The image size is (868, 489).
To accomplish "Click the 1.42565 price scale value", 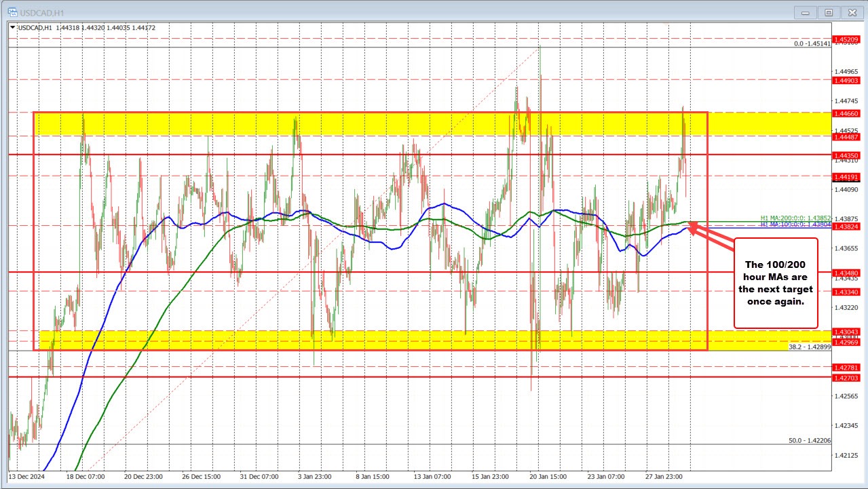I will (847, 396).
